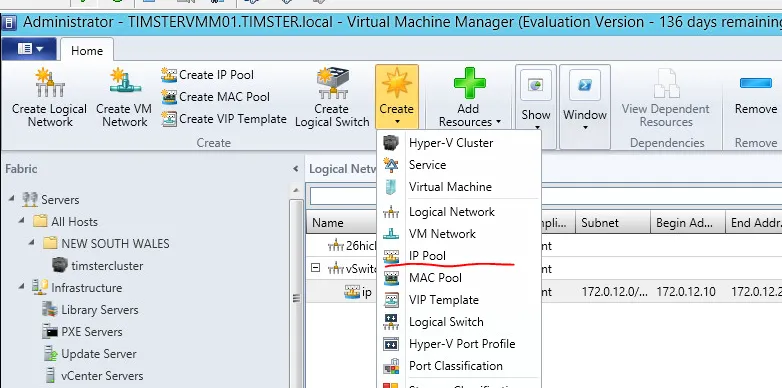Open the blue application menu button
The height and width of the screenshot is (388, 782).
[29, 49]
